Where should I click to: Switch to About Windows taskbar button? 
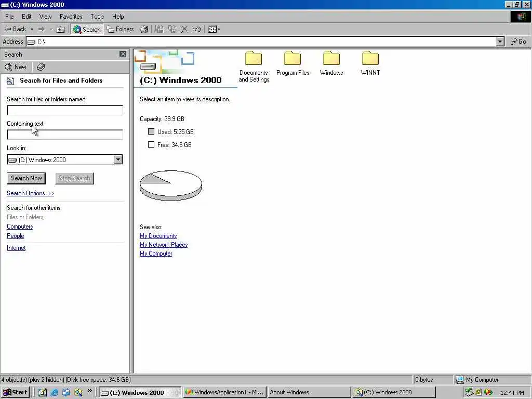point(309,393)
